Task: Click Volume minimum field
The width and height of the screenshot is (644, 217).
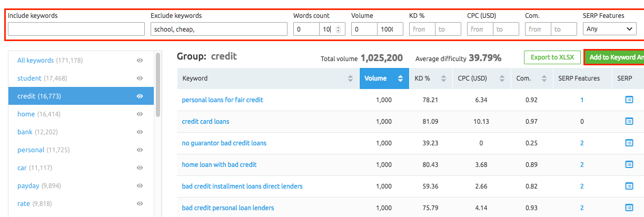Action: [x=364, y=29]
